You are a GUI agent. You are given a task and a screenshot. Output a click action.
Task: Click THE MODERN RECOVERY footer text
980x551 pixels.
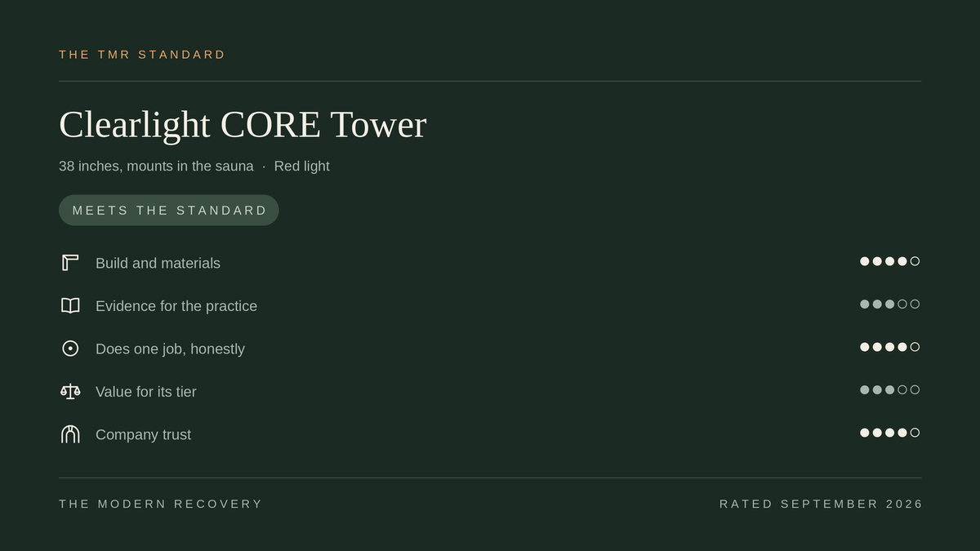coord(161,504)
